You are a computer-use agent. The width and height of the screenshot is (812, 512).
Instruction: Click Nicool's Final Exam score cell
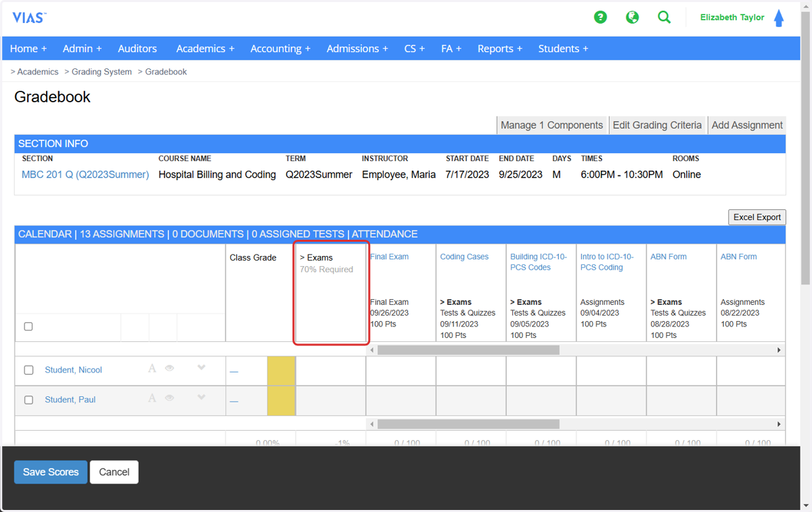[401, 371]
